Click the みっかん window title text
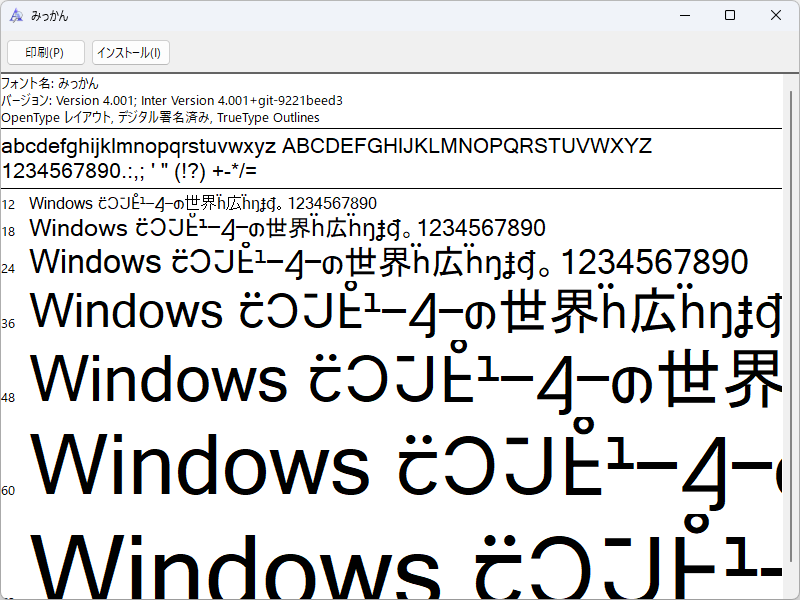Image resolution: width=800 pixels, height=600 pixels. click(49, 16)
